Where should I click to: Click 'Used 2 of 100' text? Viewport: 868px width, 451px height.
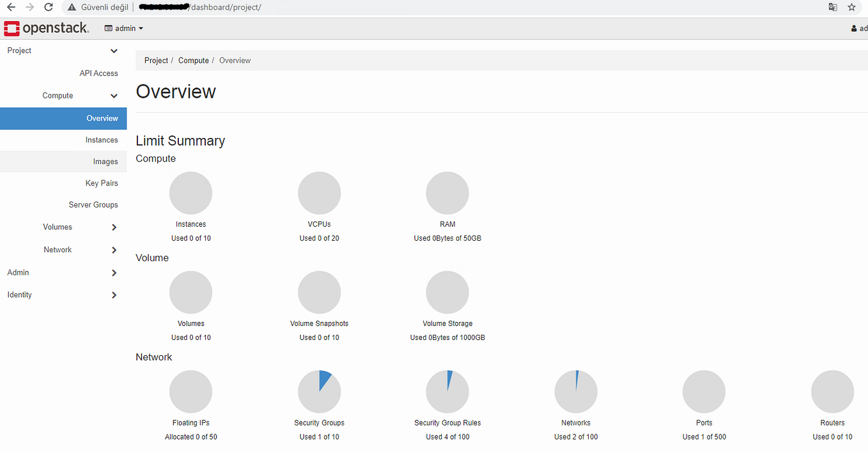click(576, 437)
